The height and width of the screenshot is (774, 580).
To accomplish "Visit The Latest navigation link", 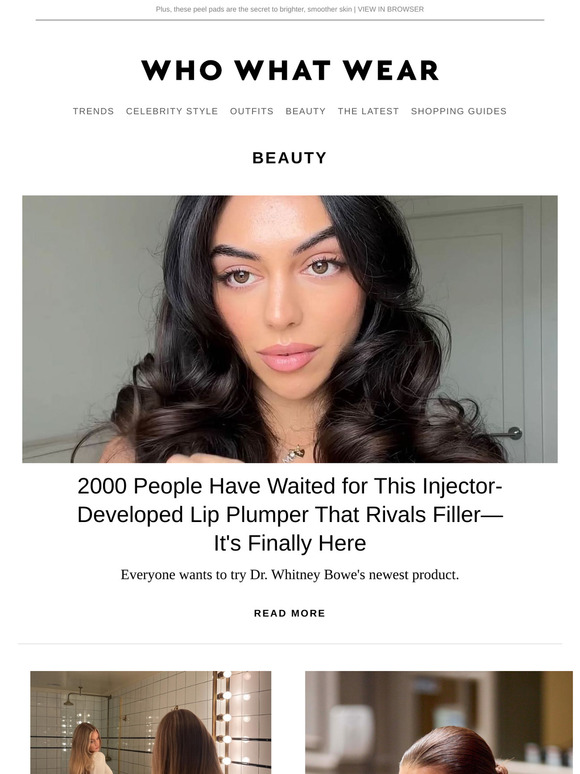I will [368, 111].
